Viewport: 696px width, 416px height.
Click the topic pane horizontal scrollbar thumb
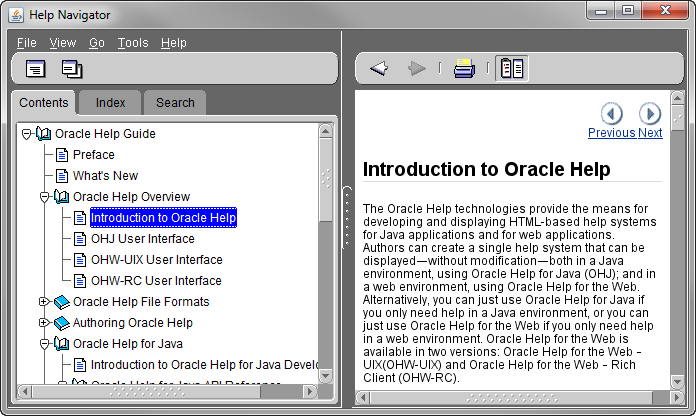pos(511,397)
